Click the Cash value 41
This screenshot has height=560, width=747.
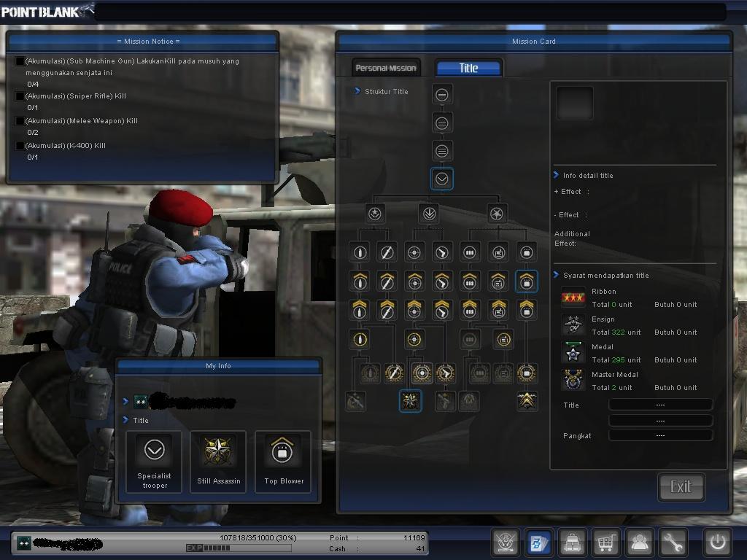419,548
